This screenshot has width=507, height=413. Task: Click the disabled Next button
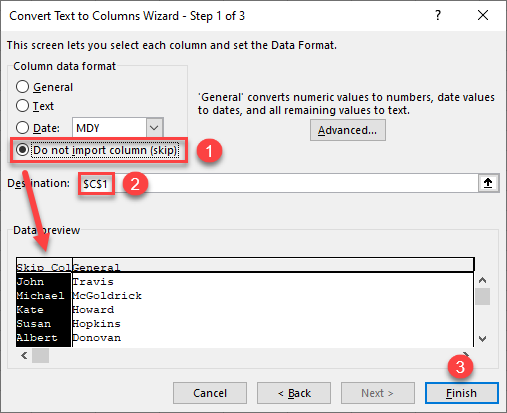(378, 393)
